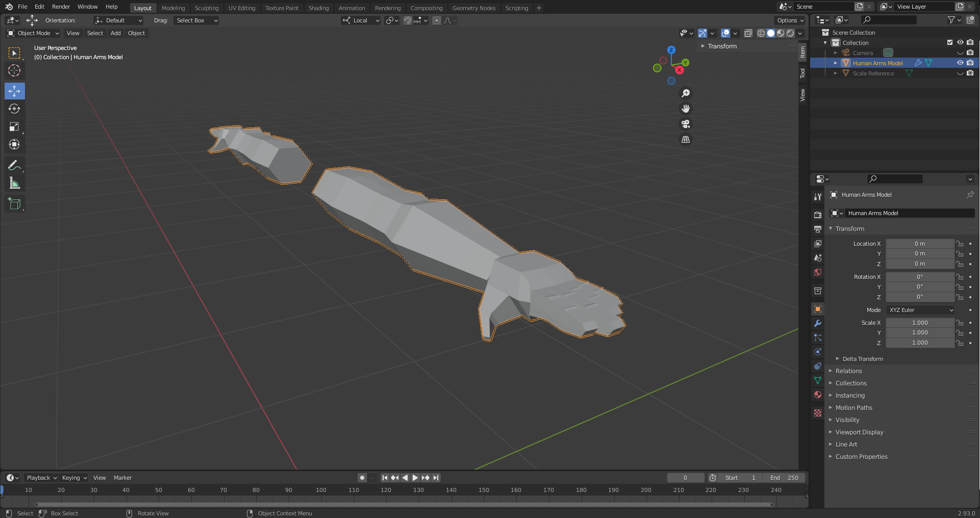980x518 pixels.
Task: Open Options button in header
Action: [790, 20]
